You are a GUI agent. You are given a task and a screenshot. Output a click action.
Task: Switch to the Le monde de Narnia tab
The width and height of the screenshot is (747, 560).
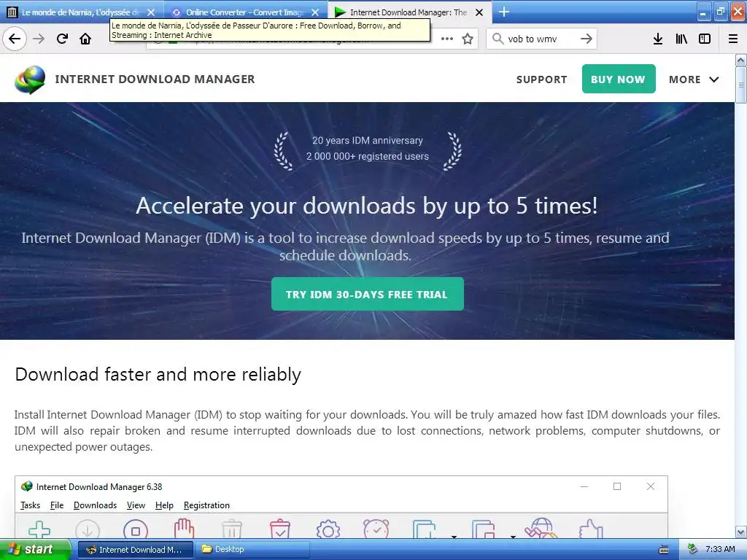[81, 12]
